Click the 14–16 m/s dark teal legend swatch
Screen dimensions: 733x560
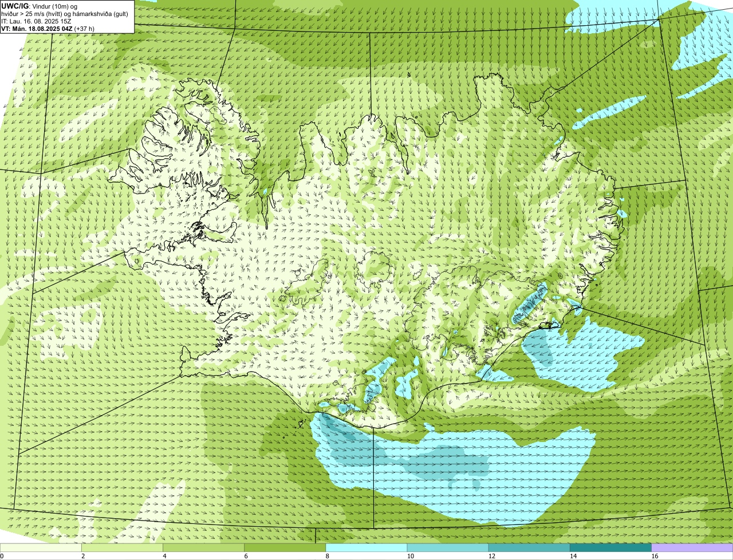tap(611, 547)
